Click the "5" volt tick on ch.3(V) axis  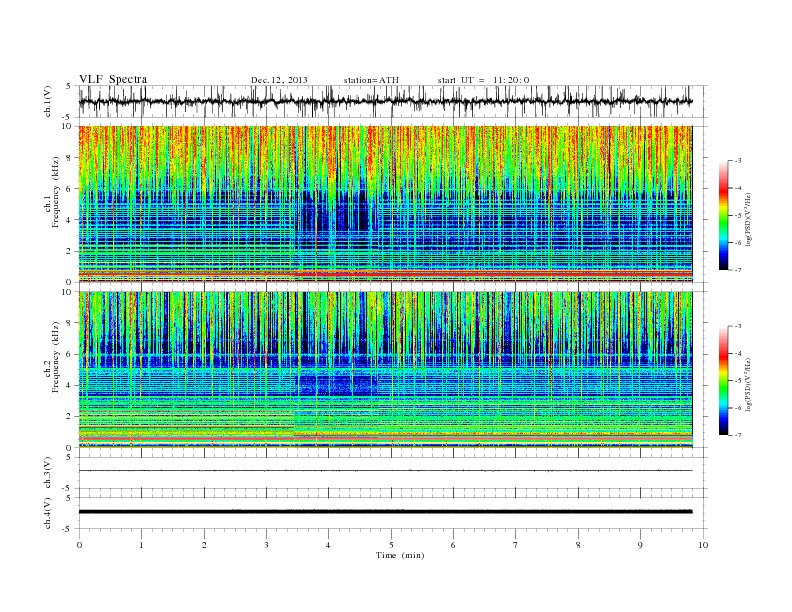(x=69, y=457)
